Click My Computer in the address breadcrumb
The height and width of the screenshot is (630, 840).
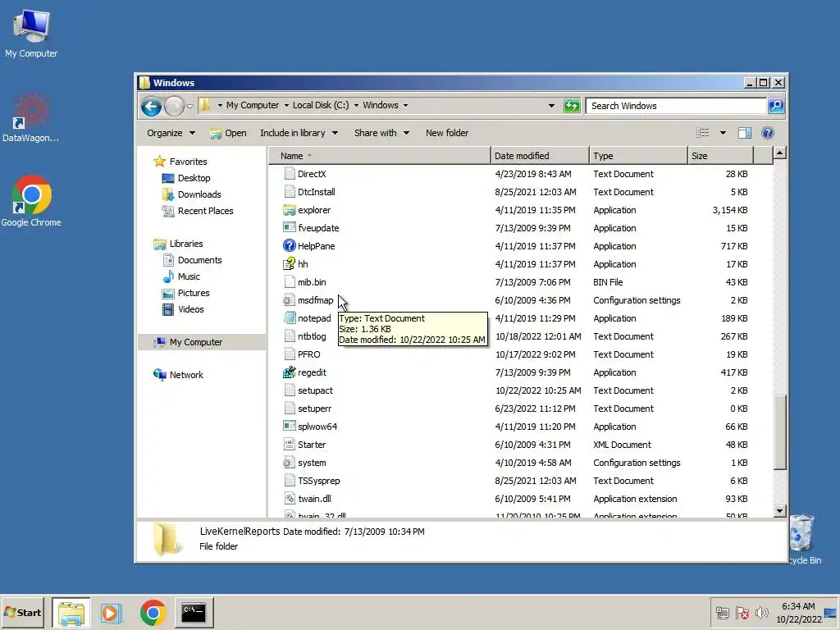point(253,106)
